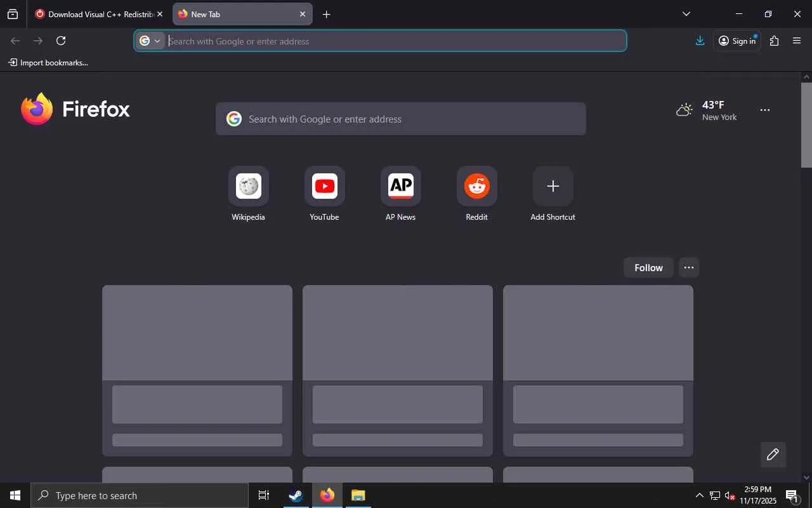Screen dimensions: 812x508
Task: Open the middle placeholder story card
Action: pos(398,371)
